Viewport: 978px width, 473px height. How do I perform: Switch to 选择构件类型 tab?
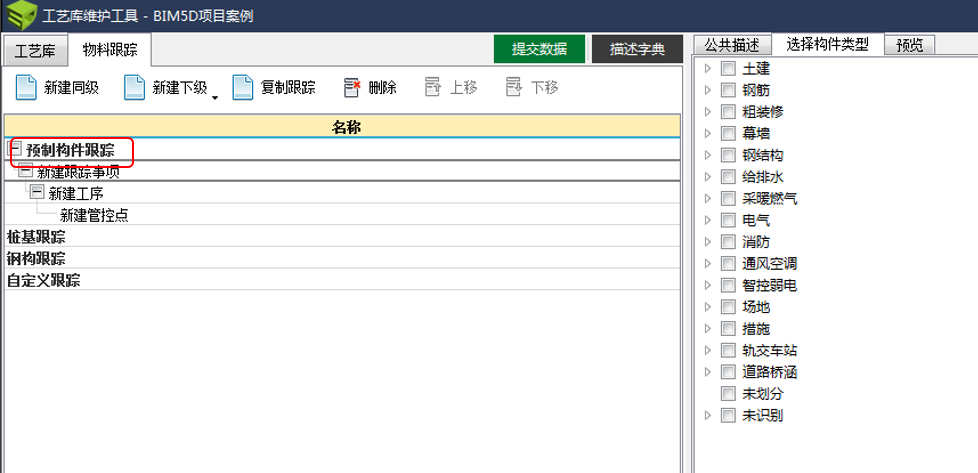[x=828, y=44]
